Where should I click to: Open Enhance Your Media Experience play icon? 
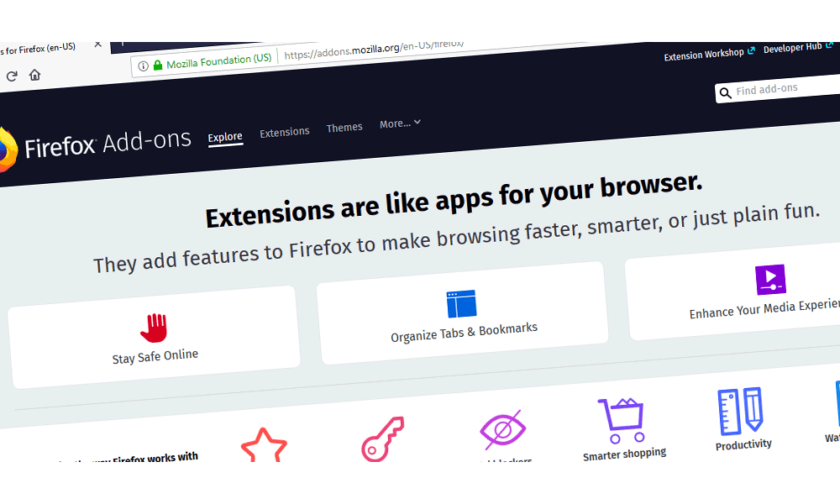[x=769, y=281]
